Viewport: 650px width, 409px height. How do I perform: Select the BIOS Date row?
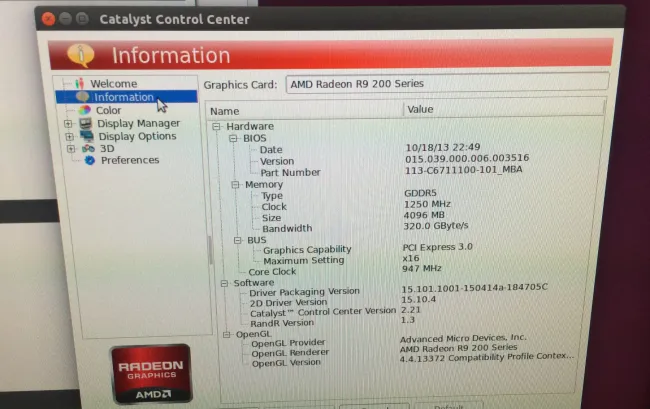click(x=271, y=150)
